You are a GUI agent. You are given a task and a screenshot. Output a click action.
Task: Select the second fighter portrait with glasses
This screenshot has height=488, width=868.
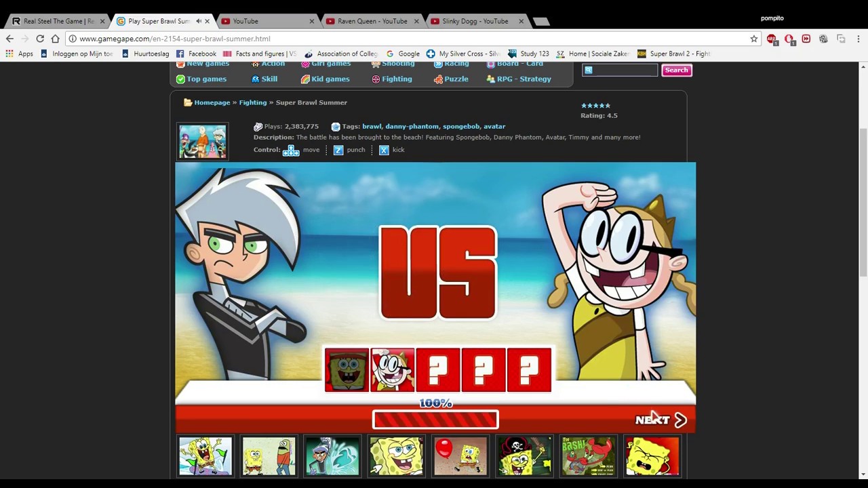click(x=393, y=370)
